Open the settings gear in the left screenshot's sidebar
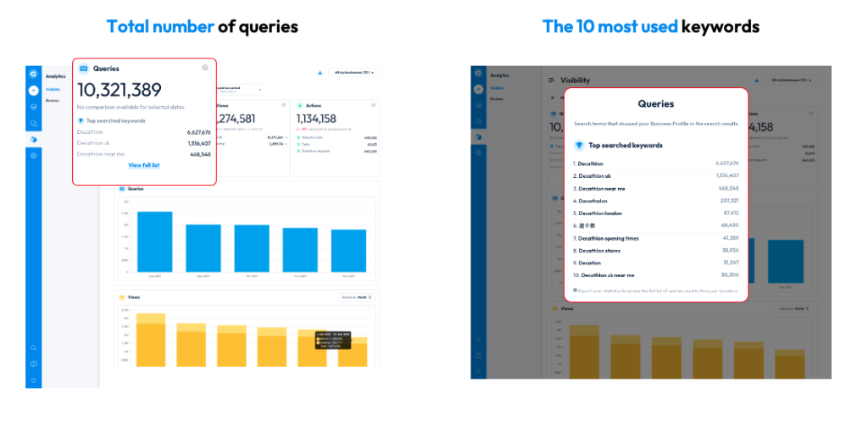 coord(33,155)
